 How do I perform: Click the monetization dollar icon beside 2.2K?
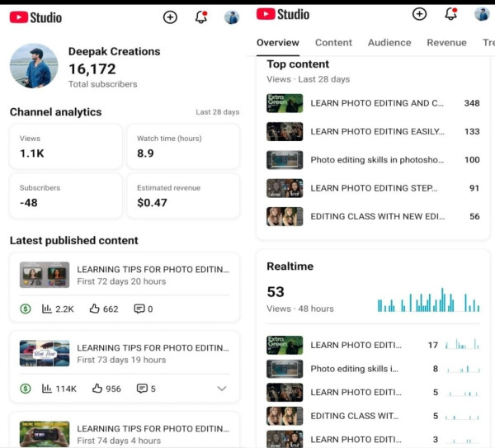(26, 309)
